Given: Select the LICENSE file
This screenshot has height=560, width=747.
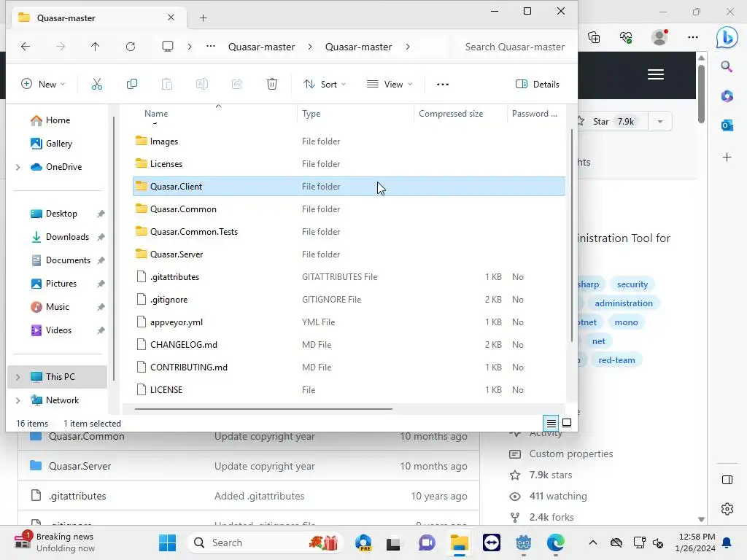Looking at the screenshot, I should 349,390.
